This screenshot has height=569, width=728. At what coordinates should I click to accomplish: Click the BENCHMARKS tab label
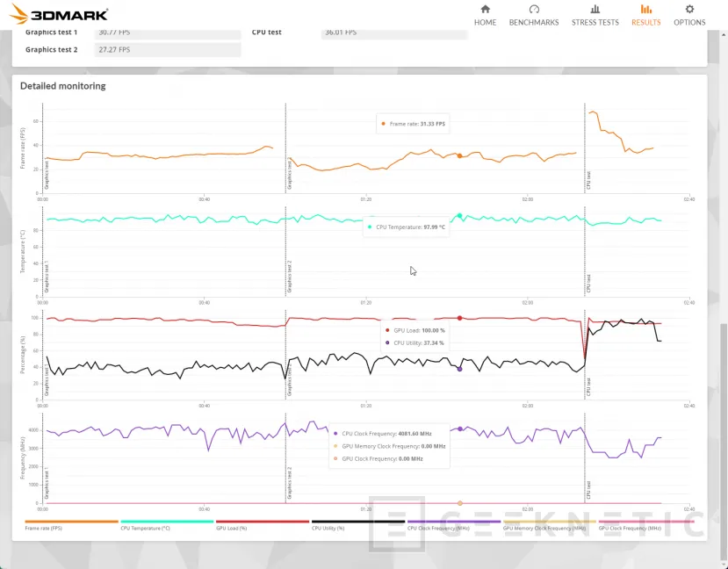(x=533, y=23)
